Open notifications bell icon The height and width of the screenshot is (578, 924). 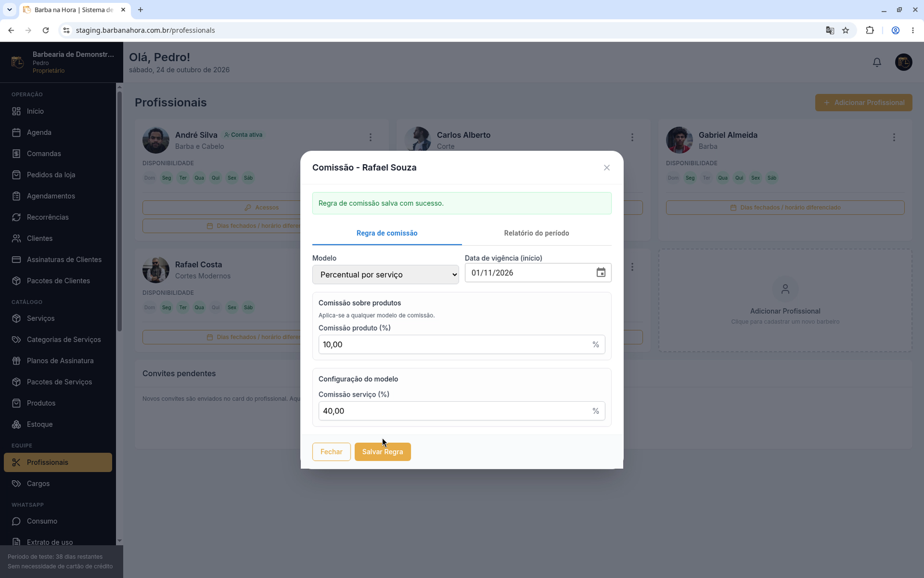pyautogui.click(x=877, y=62)
